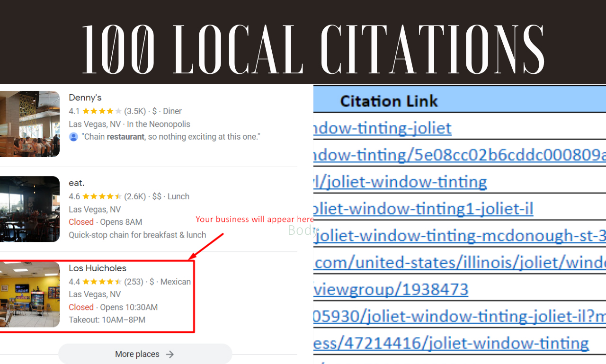Screen dimensions: 606x364
Task: Select the eat. restaurant title
Action: click(x=77, y=183)
